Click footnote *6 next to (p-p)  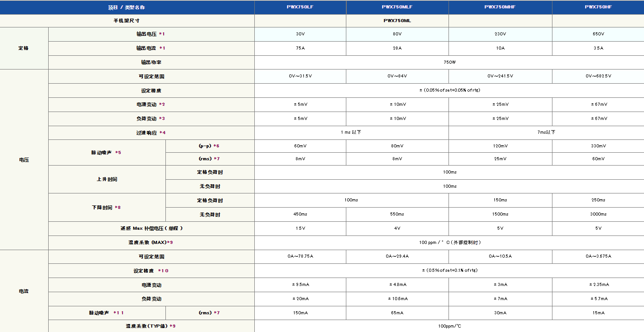click(216, 146)
